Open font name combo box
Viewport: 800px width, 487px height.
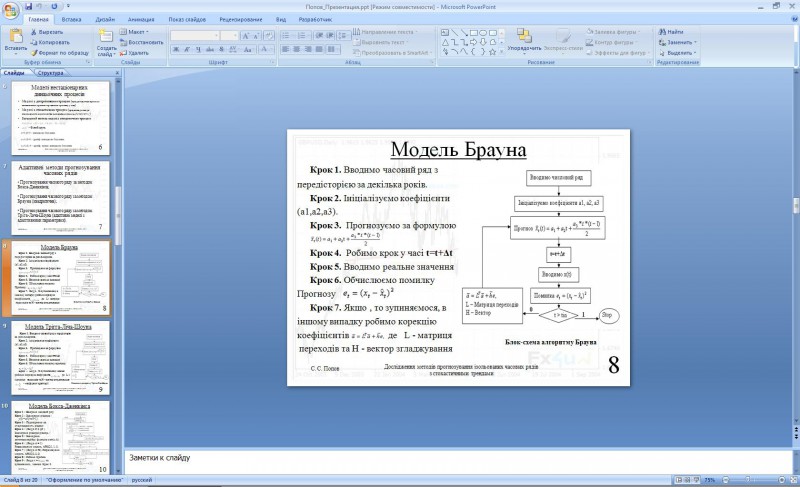(x=195, y=36)
